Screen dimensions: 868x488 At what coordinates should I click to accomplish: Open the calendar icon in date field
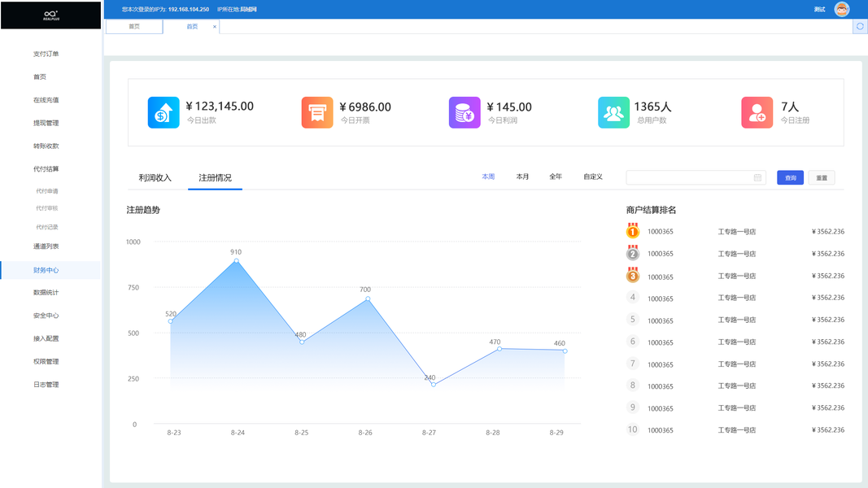pos(757,177)
